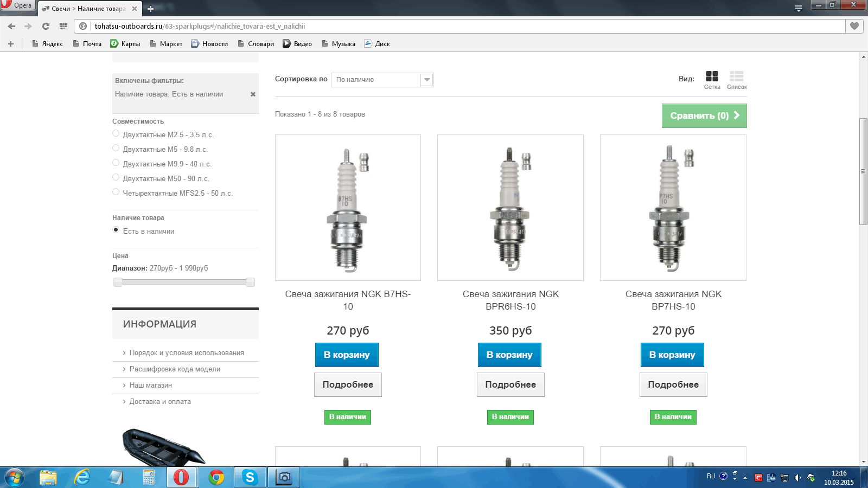The width and height of the screenshot is (868, 488).
Task: View Подробнее details for NGK BPR6HS-10
Action: click(510, 384)
